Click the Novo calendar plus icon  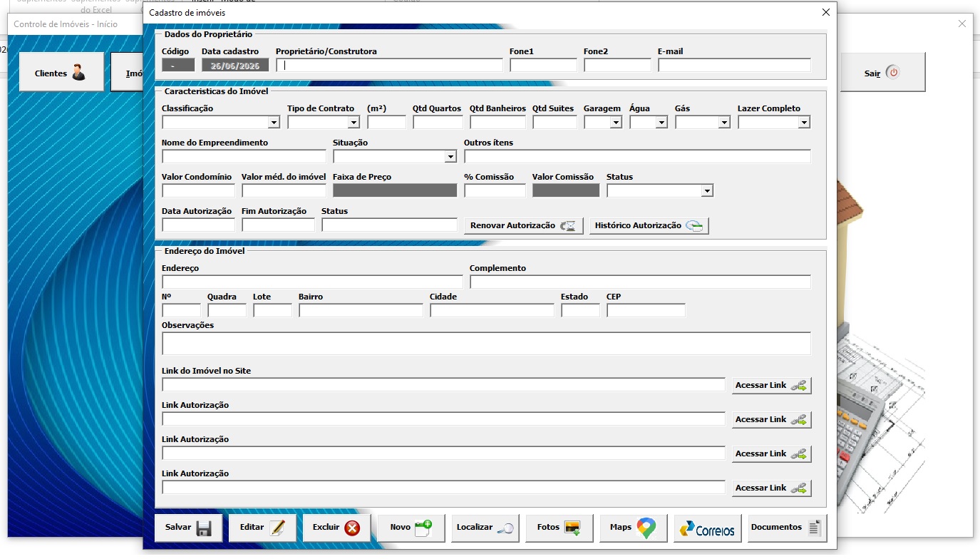coord(423,528)
